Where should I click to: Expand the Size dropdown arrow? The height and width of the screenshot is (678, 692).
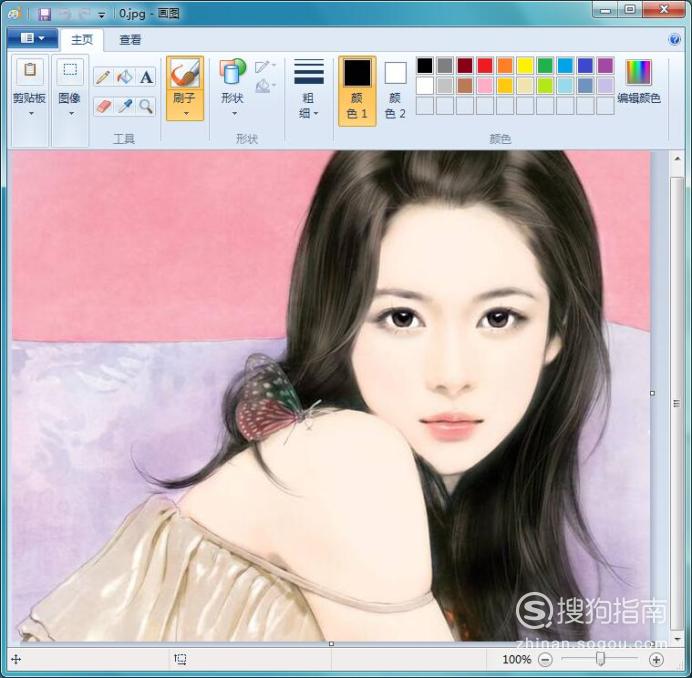click(316, 114)
